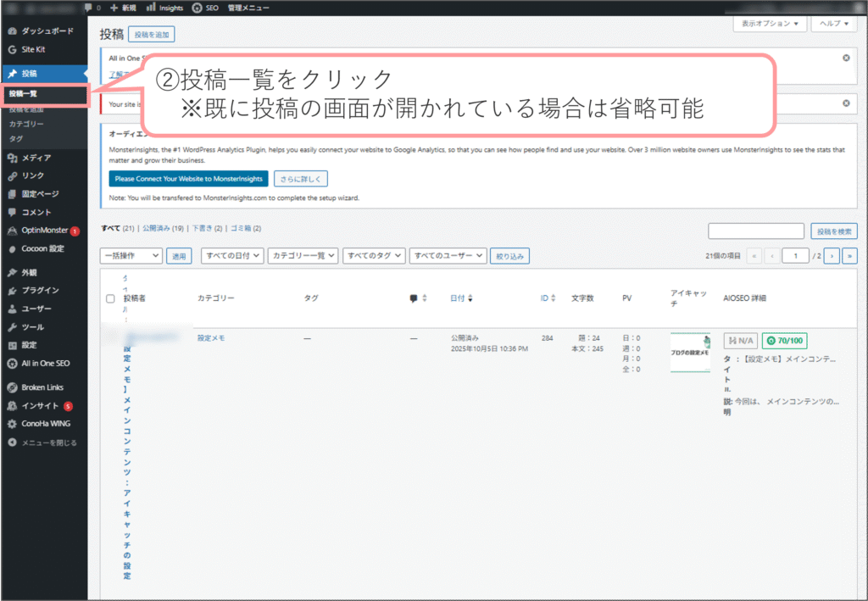Click Please Connect Your Website to MonsterInsights

click(188, 179)
